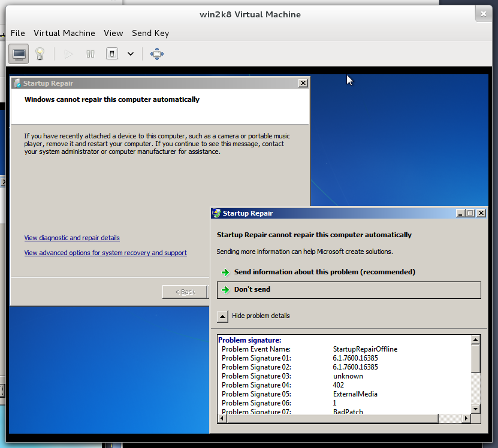Maximize the front Startup Repair dialog
Viewport: 498px width, 448px height.
point(470,213)
